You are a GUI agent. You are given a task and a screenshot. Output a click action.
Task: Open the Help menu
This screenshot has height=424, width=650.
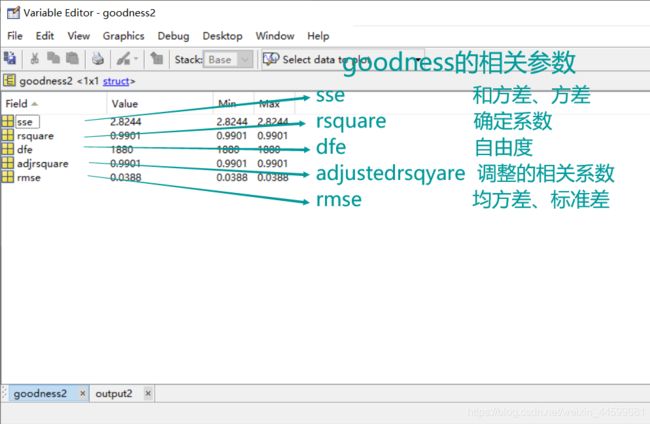[x=318, y=36]
